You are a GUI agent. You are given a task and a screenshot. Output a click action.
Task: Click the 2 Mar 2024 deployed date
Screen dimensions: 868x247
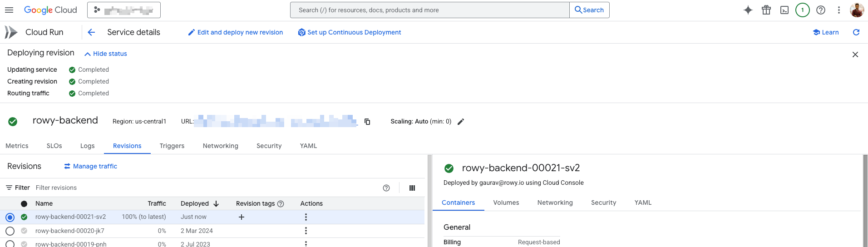[x=197, y=231]
